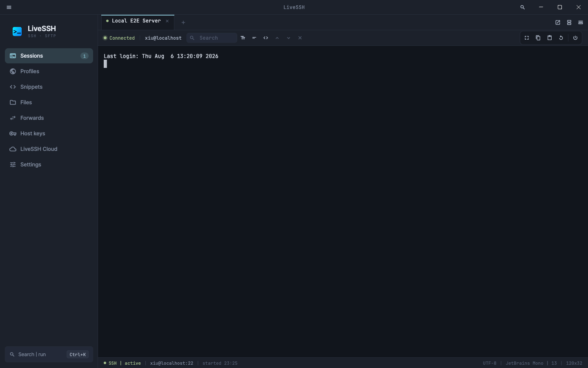Image resolution: width=588 pixels, height=368 pixels.
Task: Open LiveSSH Cloud
Action: pyautogui.click(x=49, y=149)
